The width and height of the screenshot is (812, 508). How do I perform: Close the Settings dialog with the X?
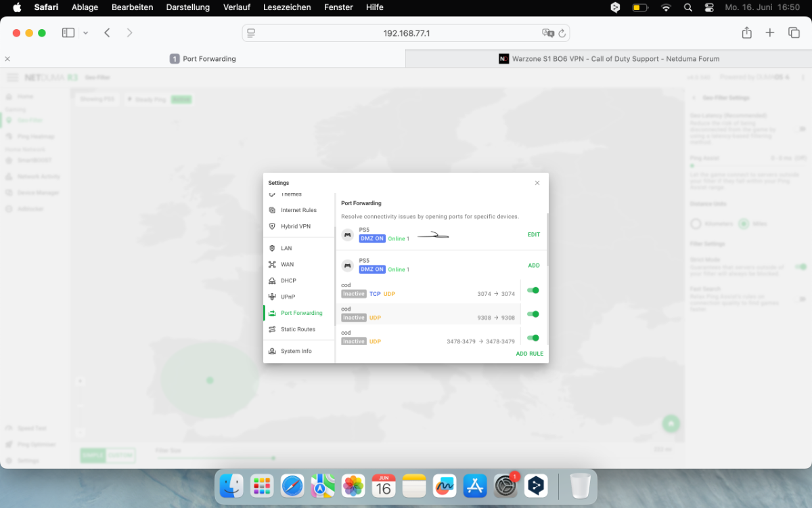click(x=537, y=183)
